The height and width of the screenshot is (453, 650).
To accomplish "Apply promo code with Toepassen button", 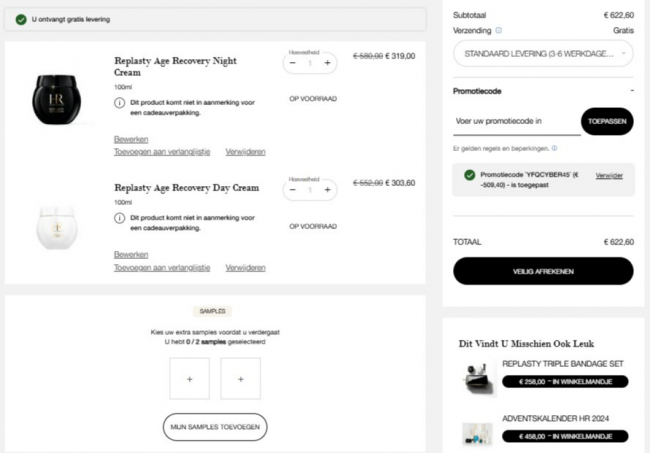I will (607, 121).
